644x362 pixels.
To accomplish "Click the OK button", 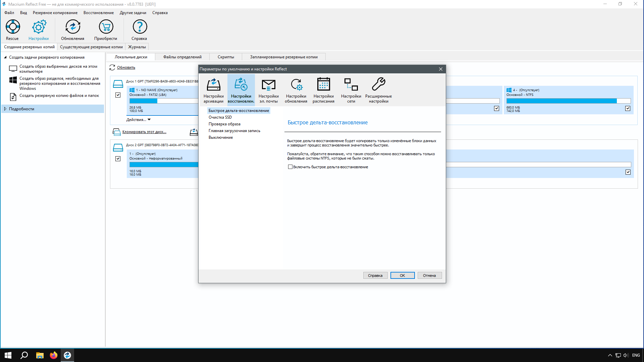I will click(402, 276).
